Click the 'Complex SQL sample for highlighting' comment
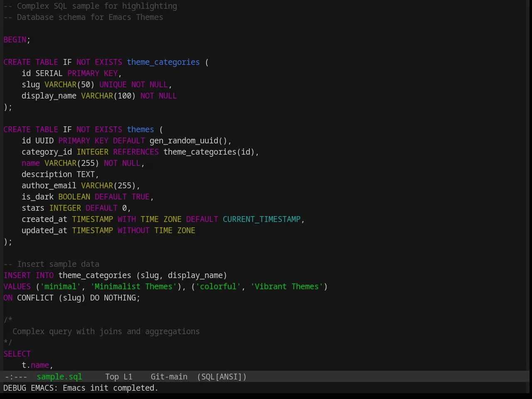Screen dimensions: 532x399 90,6
